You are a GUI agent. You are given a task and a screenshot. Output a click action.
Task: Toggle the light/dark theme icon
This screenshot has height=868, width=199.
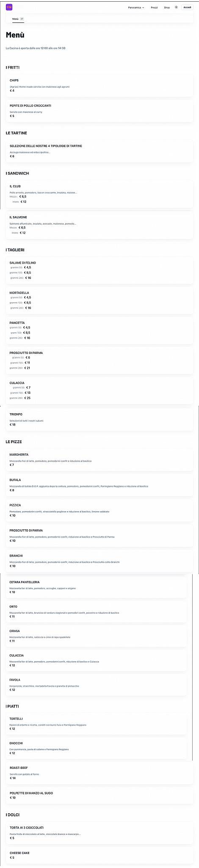(176, 7)
